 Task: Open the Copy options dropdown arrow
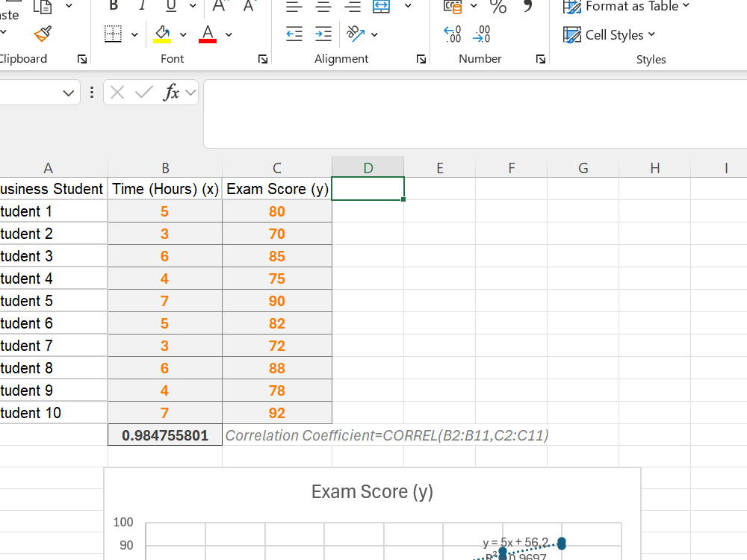point(69,6)
